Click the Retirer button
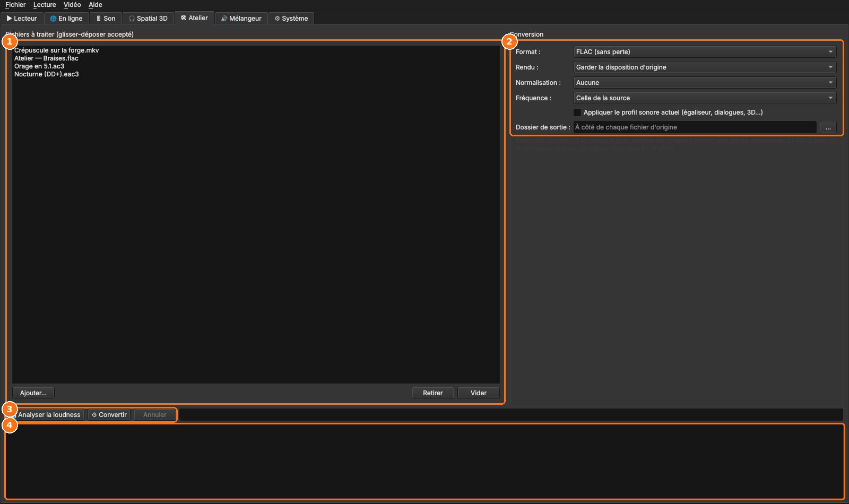 point(433,393)
